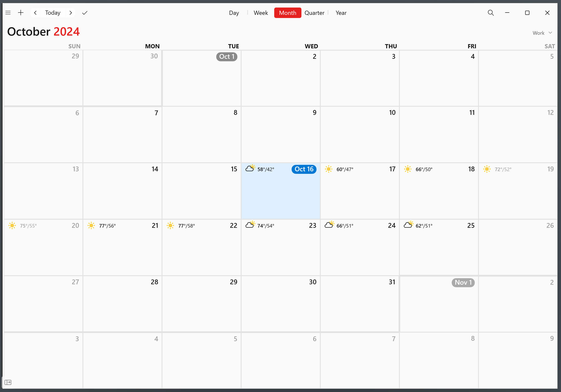Viewport: 561px width, 392px height.
Task: Switch to Week view
Action: point(260,13)
